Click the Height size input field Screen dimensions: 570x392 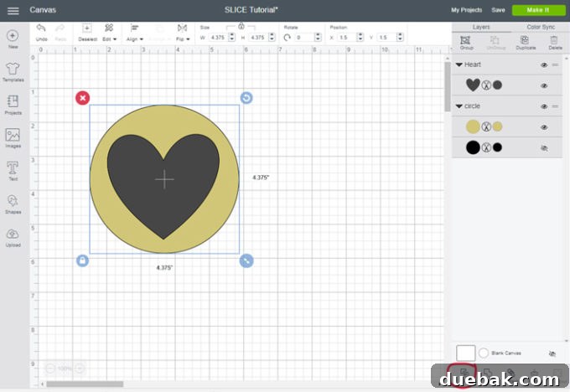point(257,38)
